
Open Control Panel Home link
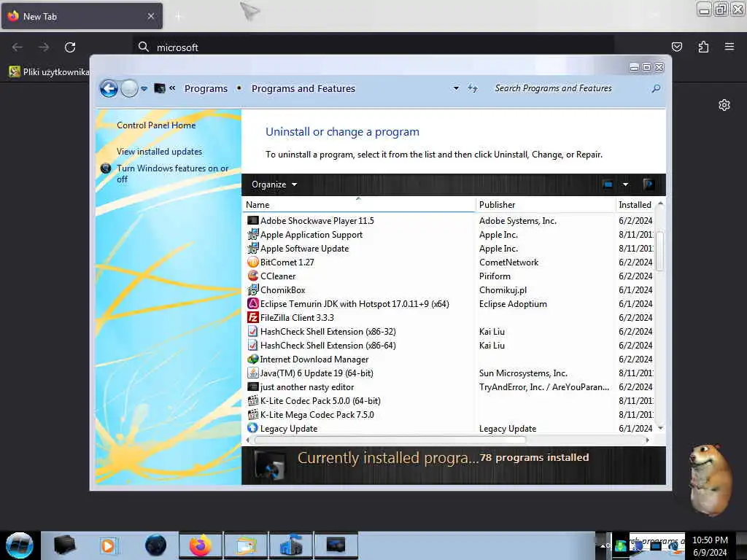(156, 125)
